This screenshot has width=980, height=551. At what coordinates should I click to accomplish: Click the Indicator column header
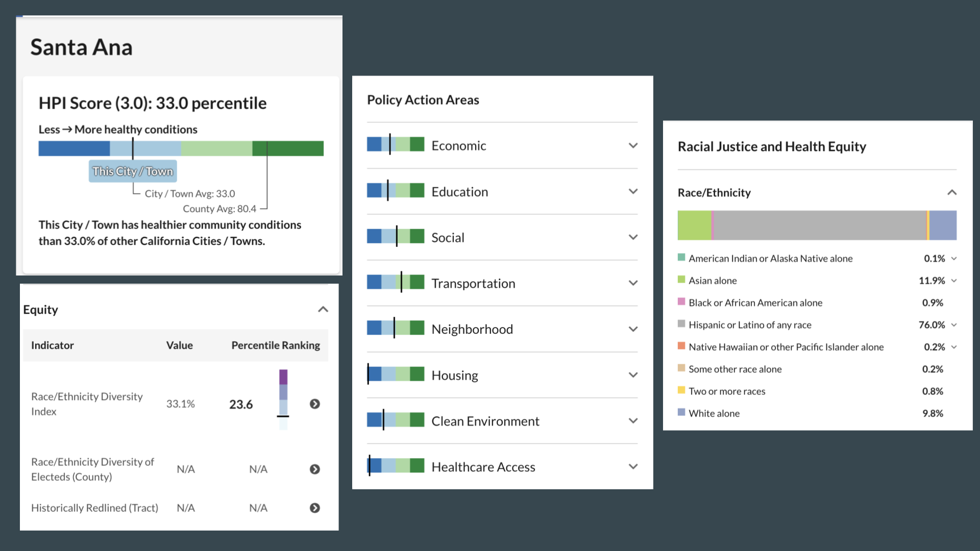tap(53, 345)
